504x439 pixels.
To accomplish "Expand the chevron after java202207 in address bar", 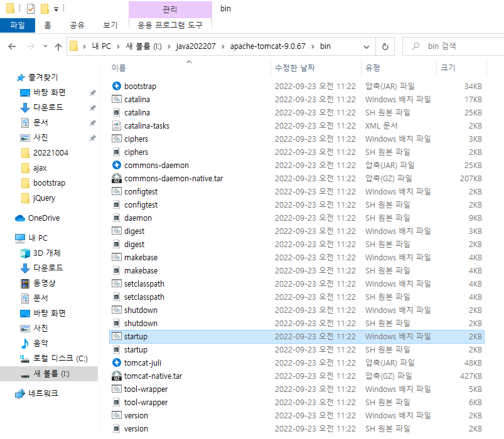I will pos(223,46).
